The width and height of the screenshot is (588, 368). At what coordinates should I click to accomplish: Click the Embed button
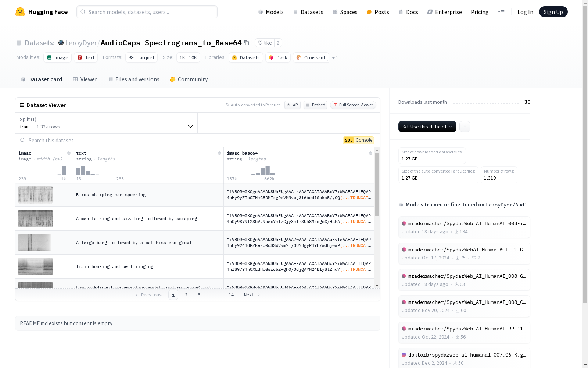[x=315, y=105]
